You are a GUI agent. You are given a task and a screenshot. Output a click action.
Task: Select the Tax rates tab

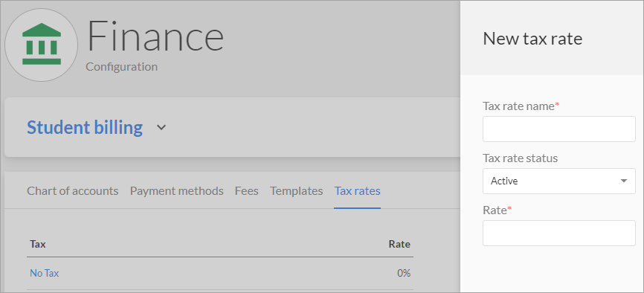click(357, 191)
